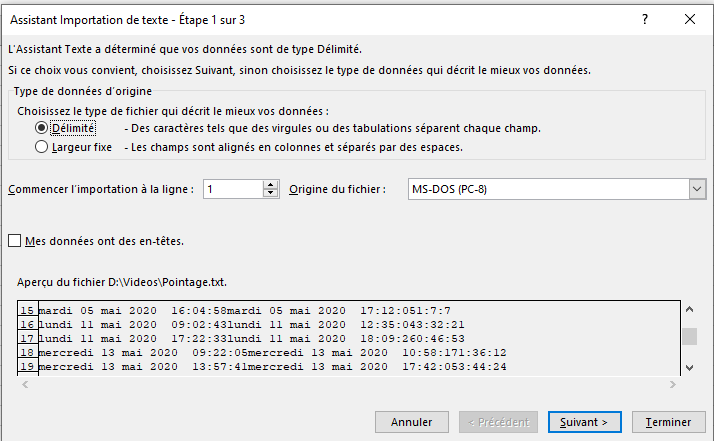Select preview line 17 in file preview
This screenshot has width=714, height=441.
pos(200,338)
